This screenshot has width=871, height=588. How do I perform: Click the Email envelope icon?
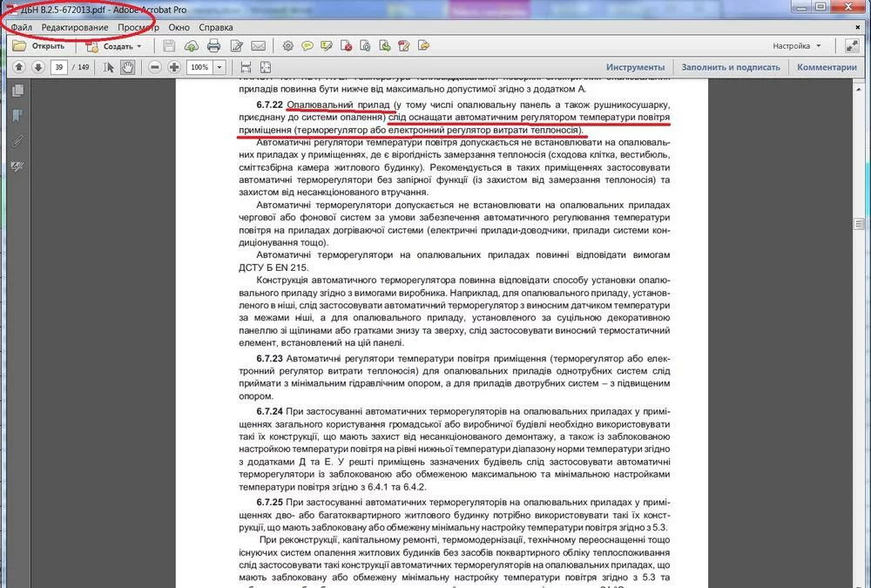(x=259, y=46)
